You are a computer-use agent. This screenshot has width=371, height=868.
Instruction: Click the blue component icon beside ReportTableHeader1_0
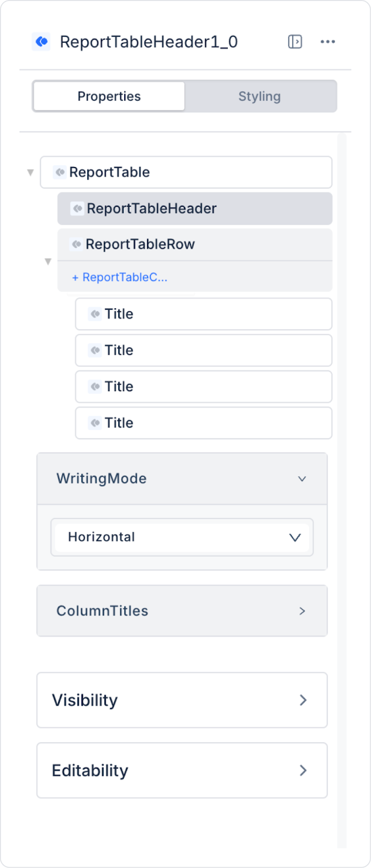click(x=41, y=42)
